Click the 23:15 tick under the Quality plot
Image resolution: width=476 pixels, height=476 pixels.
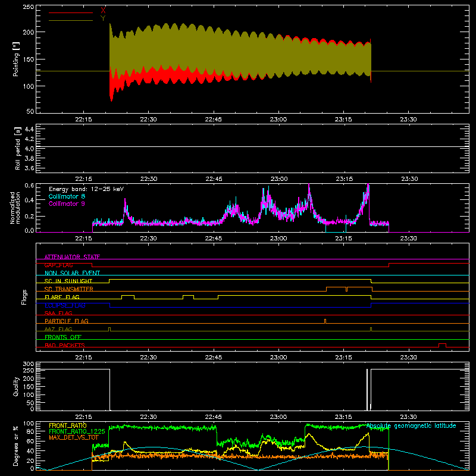(x=343, y=417)
